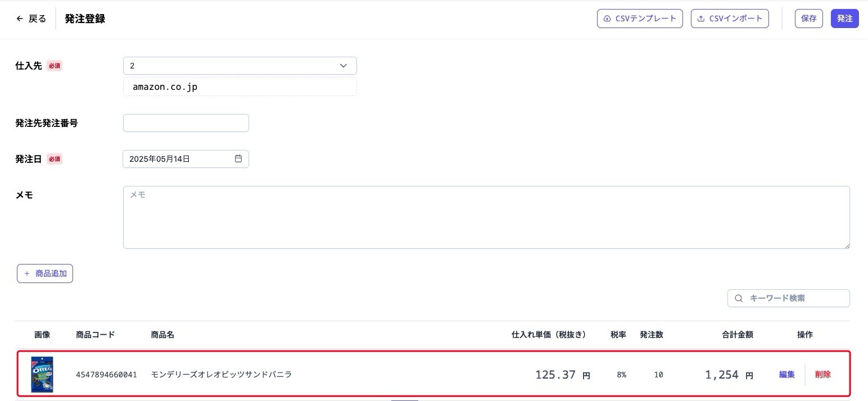
Task: Click the 発注登録 page title
Action: pos(84,18)
